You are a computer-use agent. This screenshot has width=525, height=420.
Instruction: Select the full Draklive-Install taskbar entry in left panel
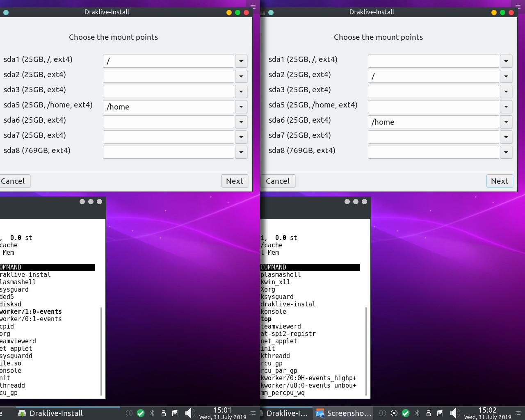(50, 413)
